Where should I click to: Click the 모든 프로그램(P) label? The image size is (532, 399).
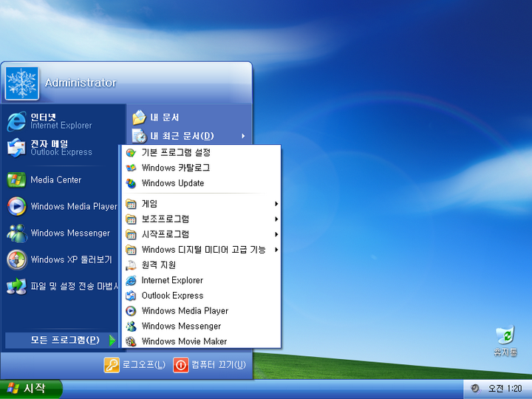65,340
